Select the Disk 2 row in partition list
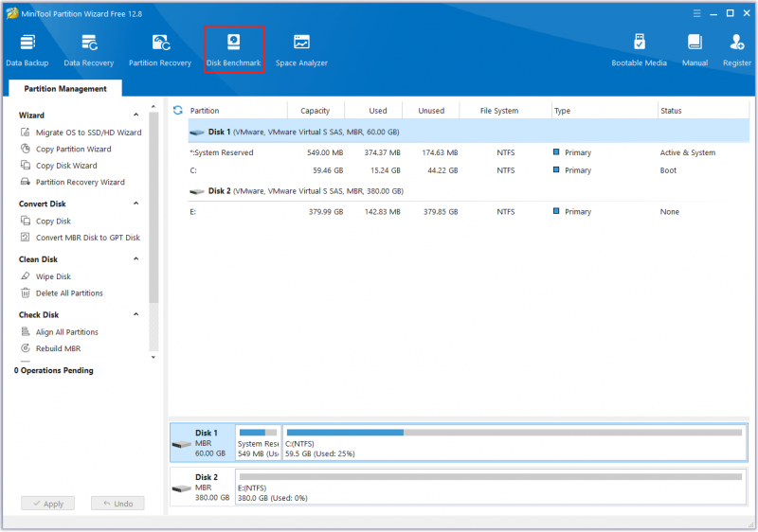This screenshot has height=532, width=758. 468,191
